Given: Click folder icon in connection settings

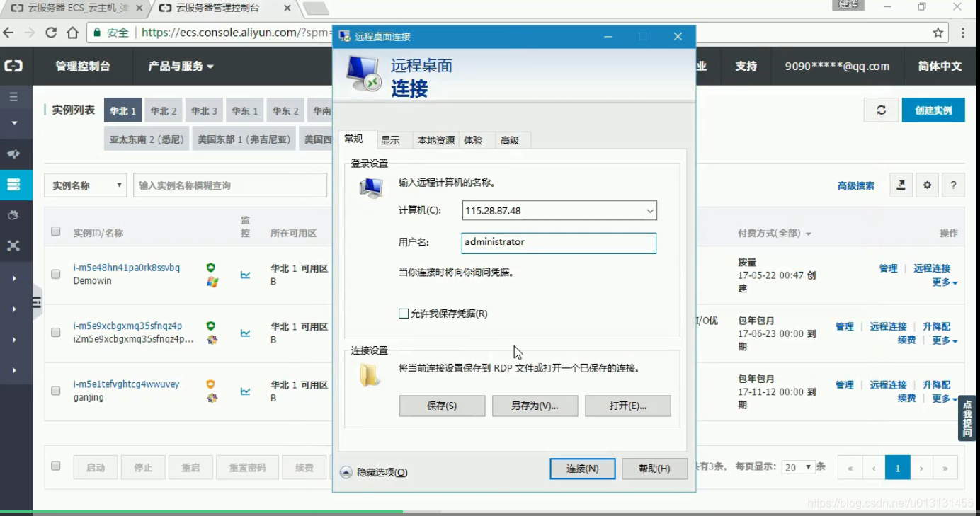Looking at the screenshot, I should [370, 374].
